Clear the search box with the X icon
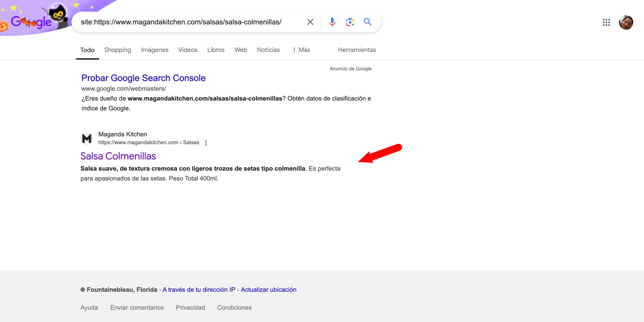Image resolution: width=644 pixels, height=322 pixels. [310, 22]
